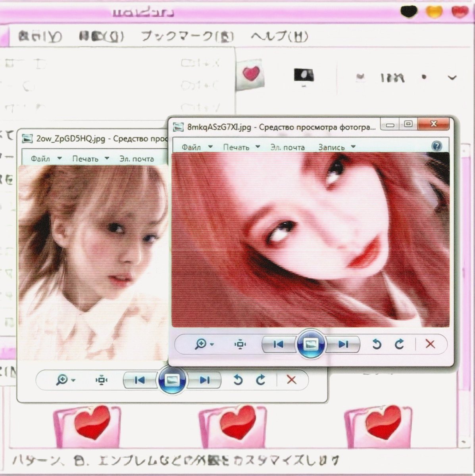Open the Печать menu in the front viewer
Image resolution: width=475 pixels, height=476 pixels.
coord(239,147)
